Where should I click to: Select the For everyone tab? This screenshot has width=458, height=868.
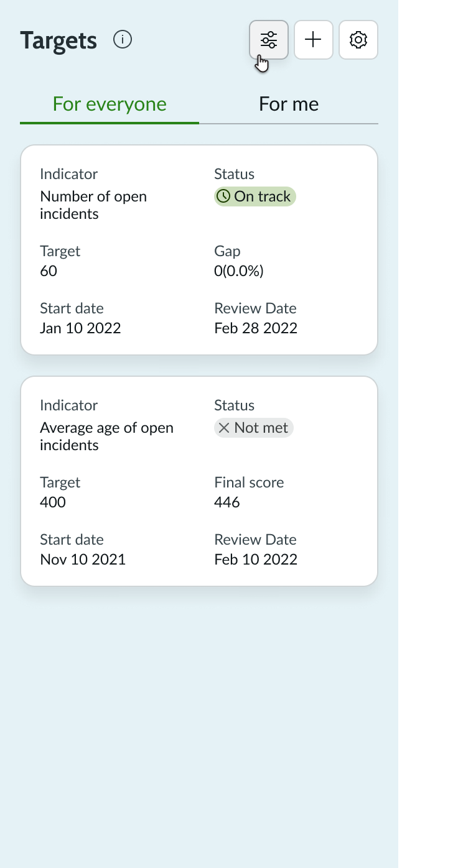[x=109, y=104]
